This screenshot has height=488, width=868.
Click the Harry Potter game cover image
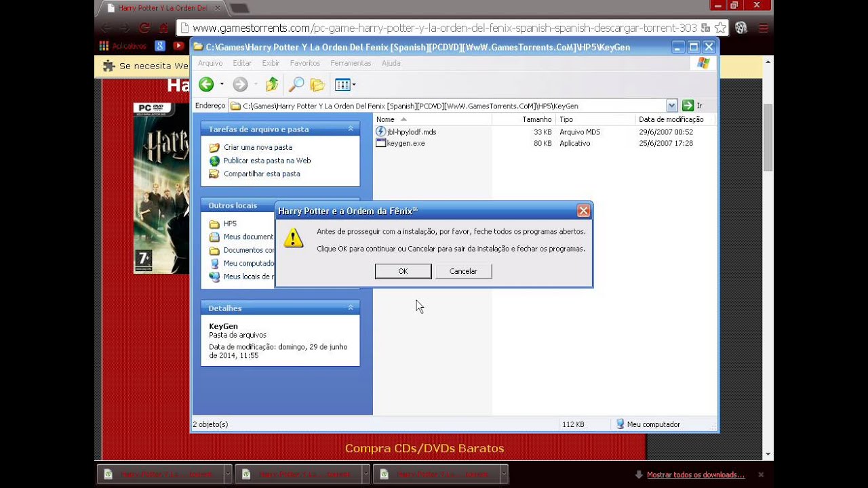pos(161,188)
